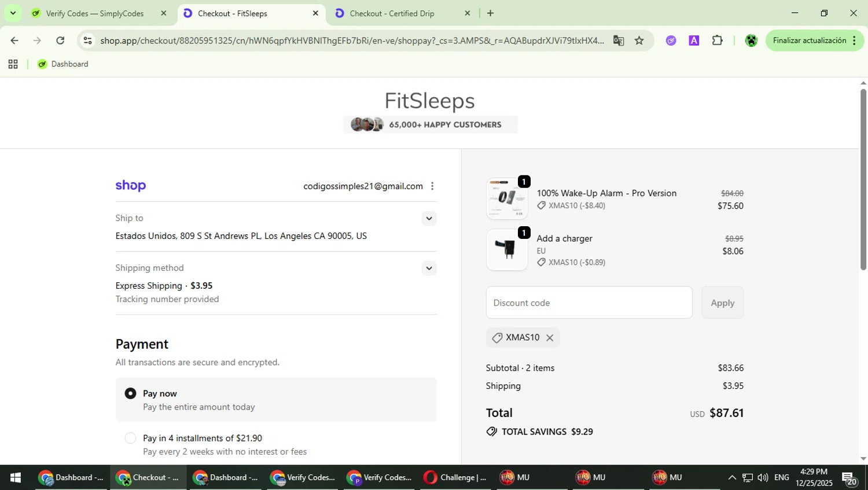868x490 pixels.
Task: Open the Dashboard bookmark
Action: click(x=63, y=64)
